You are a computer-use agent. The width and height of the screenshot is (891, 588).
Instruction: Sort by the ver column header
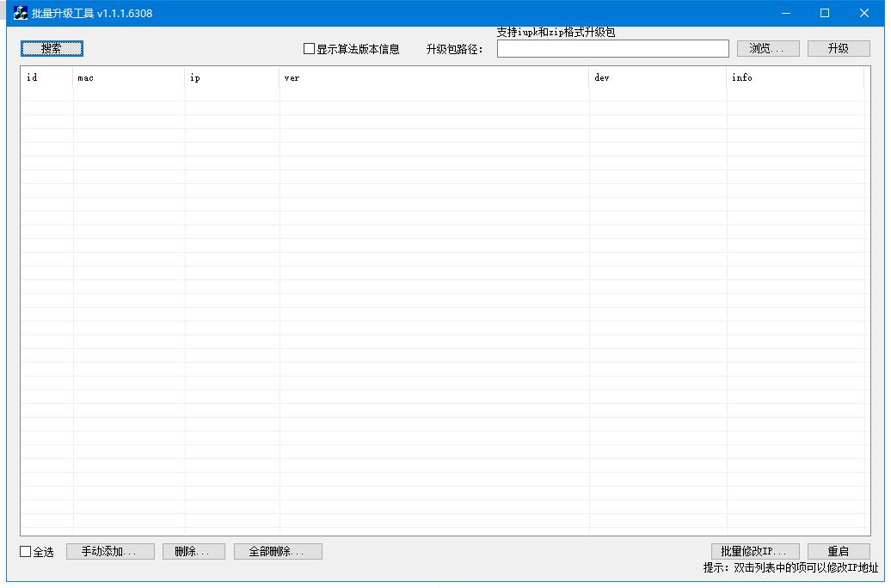tap(434, 78)
